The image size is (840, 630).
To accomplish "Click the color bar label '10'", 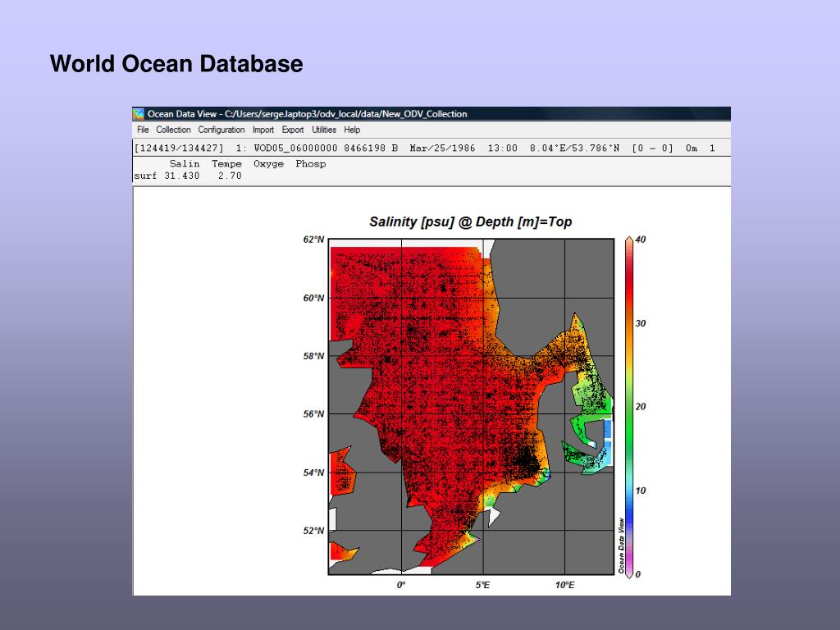I will pos(641,491).
